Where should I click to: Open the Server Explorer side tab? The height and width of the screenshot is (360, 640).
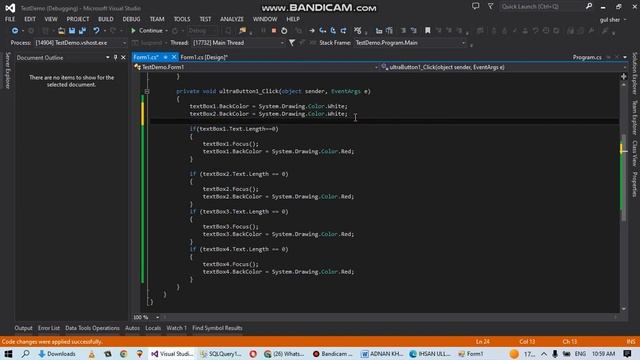(8, 70)
